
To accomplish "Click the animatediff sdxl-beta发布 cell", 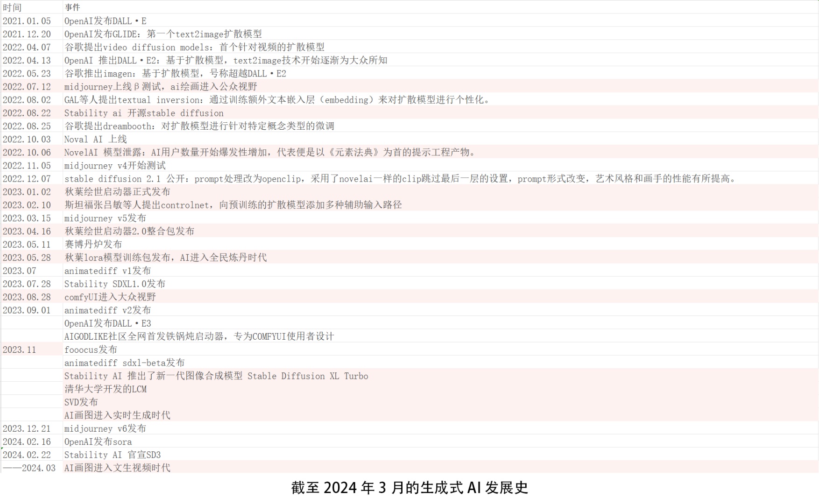I will tap(440, 362).
